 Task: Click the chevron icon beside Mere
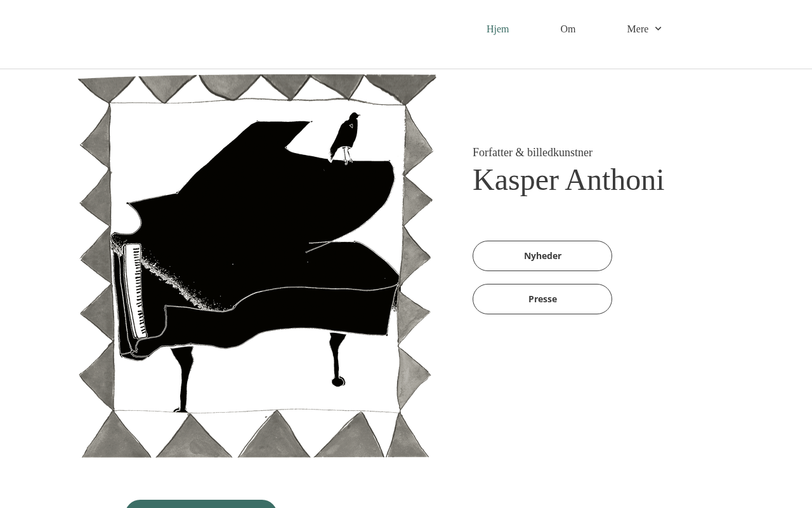click(x=658, y=29)
